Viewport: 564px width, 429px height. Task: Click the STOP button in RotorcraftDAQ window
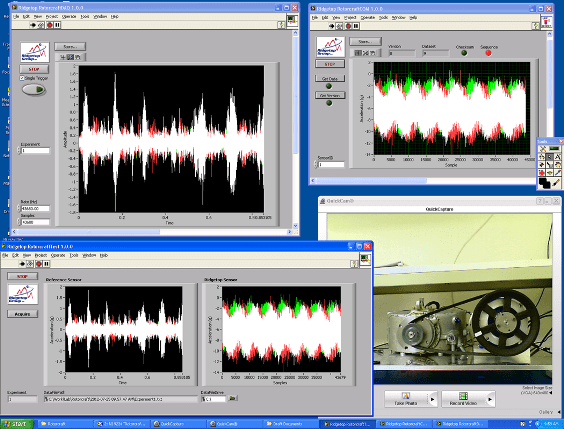tap(34, 69)
